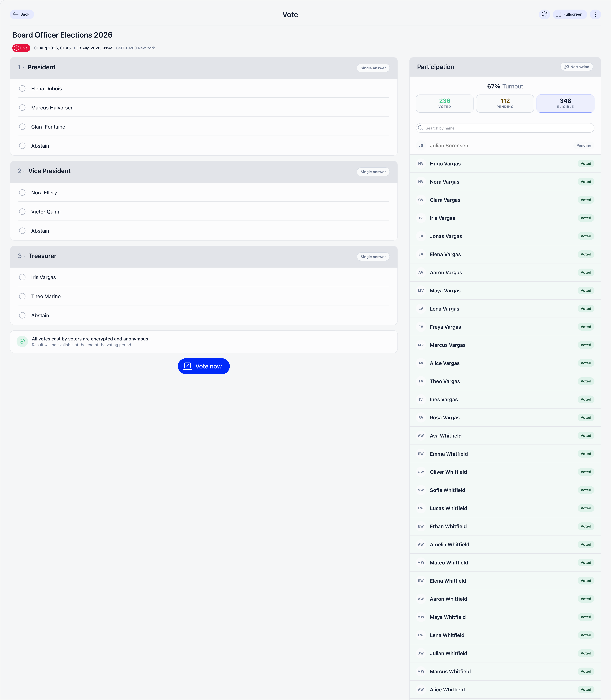This screenshot has width=611, height=700.
Task: Click the TV avatar for Theo Vargas
Action: (x=421, y=381)
